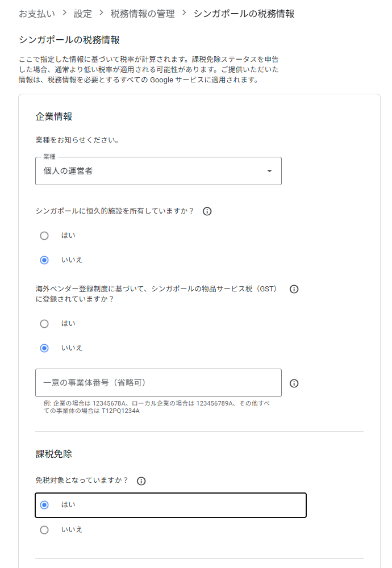Go to 税務情報の管理 breadcrumb

pyautogui.click(x=143, y=14)
